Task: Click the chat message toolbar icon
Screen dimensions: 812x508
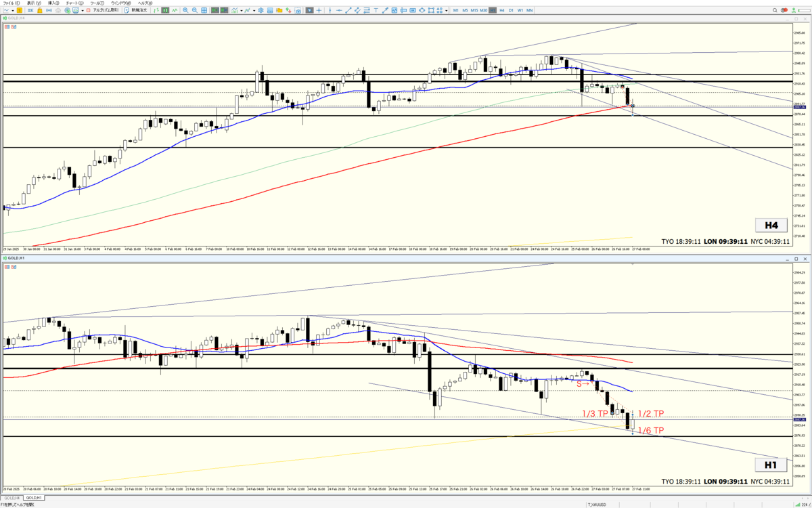Action: tap(75, 10)
